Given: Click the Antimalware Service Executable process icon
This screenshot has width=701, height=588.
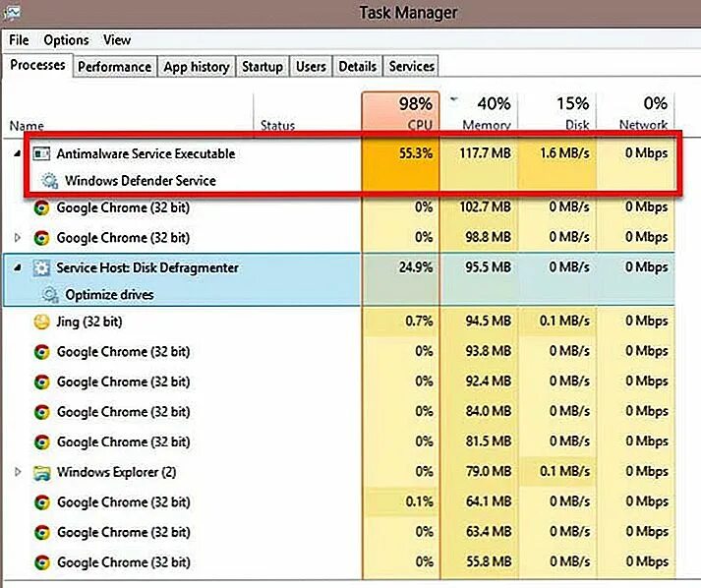Looking at the screenshot, I should click(x=41, y=153).
